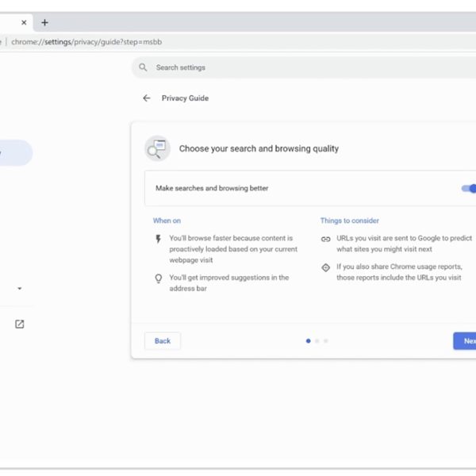Toggle Make searches and browsing better switch
The height and width of the screenshot is (476, 476).
click(x=468, y=188)
